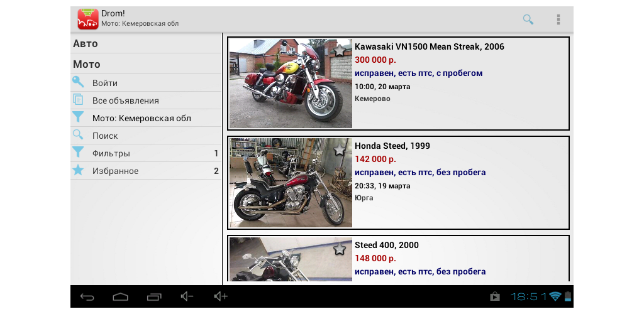Tap the Wi-Fi status icon
Image resolution: width=644 pixels, height=314 pixels.
coord(556,296)
